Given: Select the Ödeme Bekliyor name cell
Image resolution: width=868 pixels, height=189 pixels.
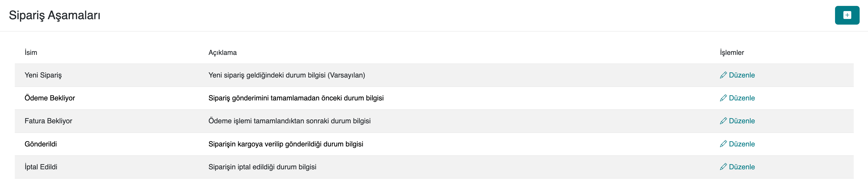Looking at the screenshot, I should pos(49,98).
